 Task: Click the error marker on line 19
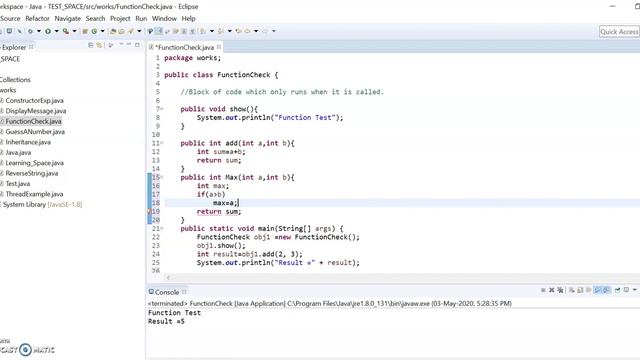(149, 211)
